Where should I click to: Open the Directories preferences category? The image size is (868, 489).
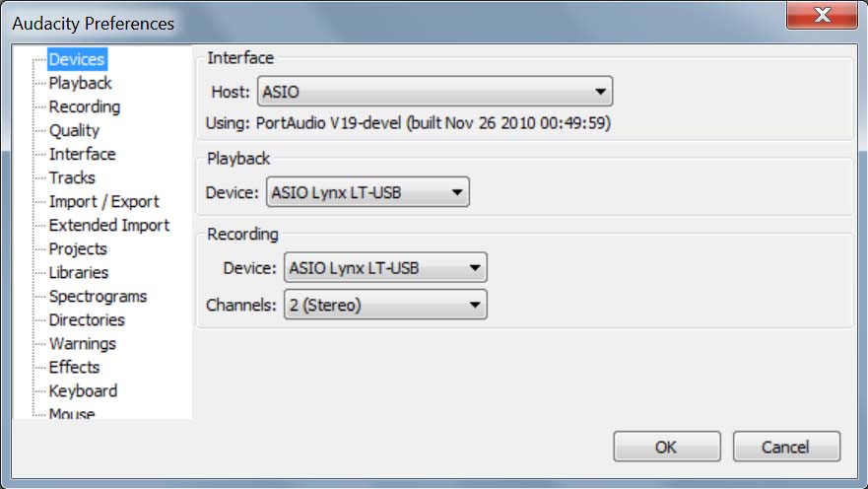pyautogui.click(x=87, y=320)
